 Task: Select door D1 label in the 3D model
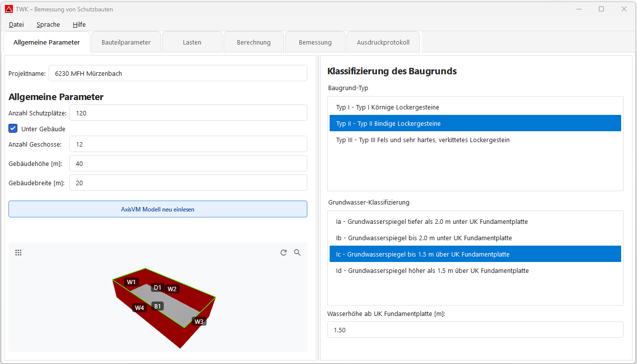pos(158,287)
